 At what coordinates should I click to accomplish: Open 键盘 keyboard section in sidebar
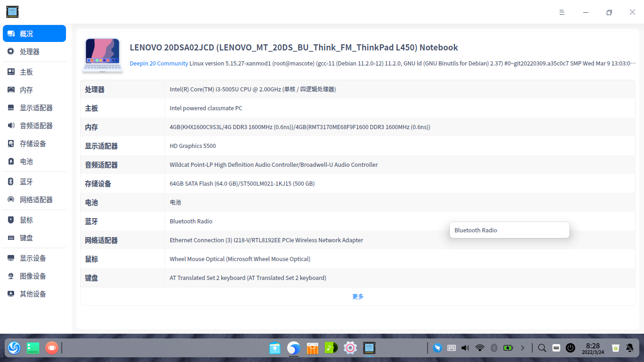click(34, 238)
